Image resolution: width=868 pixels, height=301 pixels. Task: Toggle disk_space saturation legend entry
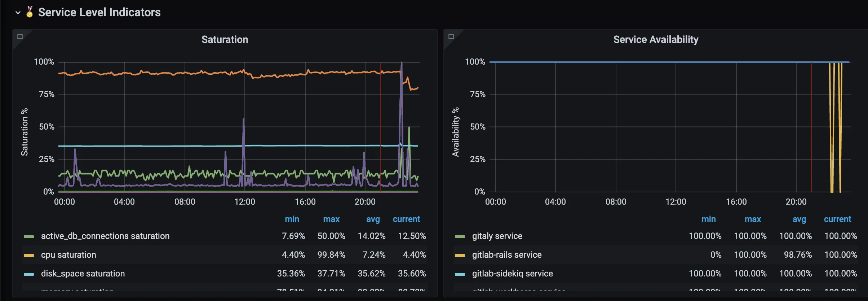(83, 274)
